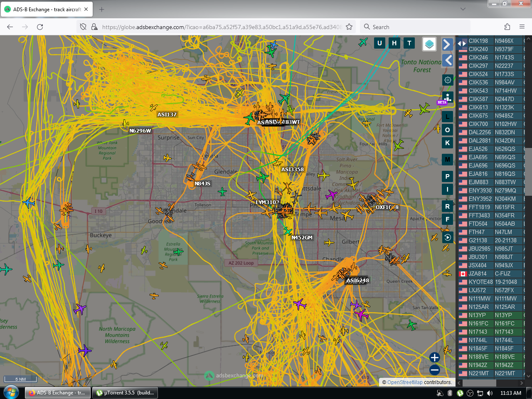Viewport: 532px width, 399px height.
Task: Open the browser extensions icon
Action: pos(507,27)
